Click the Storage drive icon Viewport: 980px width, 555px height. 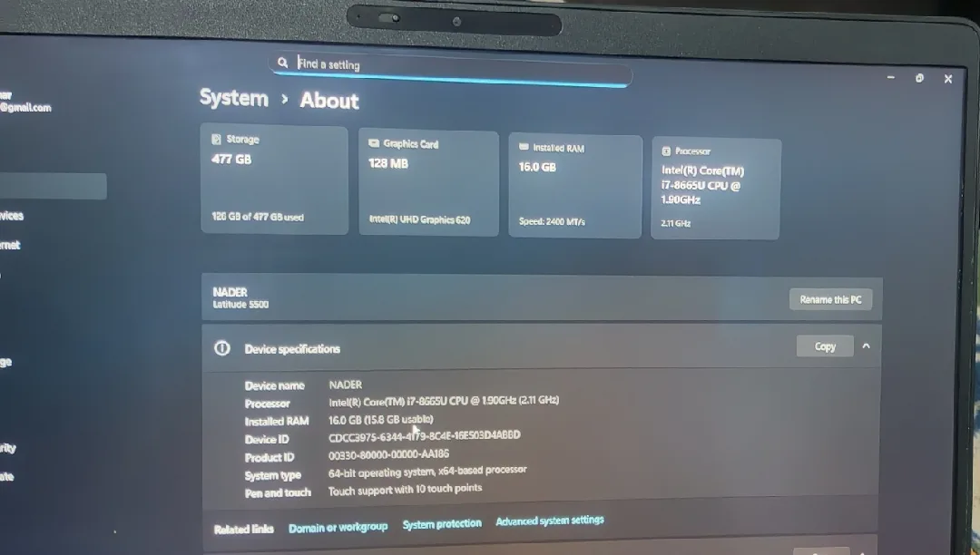tap(218, 138)
